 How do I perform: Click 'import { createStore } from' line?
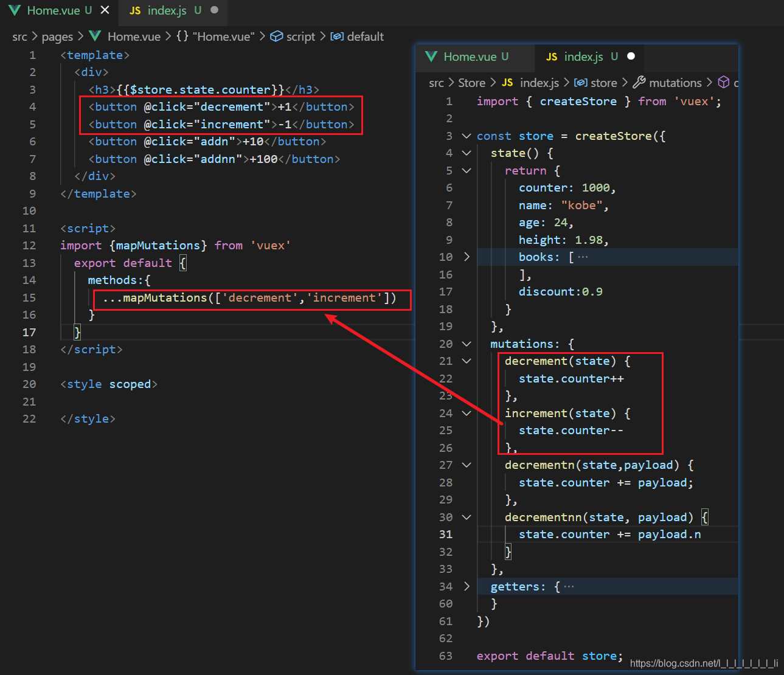click(599, 102)
